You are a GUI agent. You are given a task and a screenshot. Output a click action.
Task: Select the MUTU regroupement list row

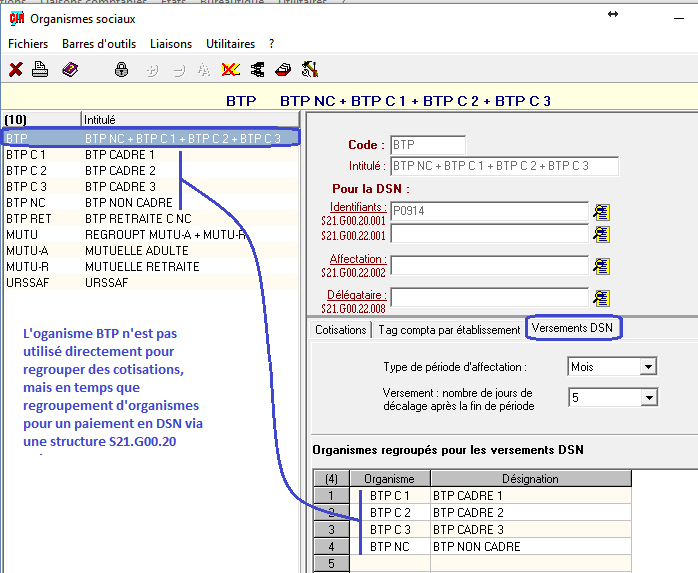(150, 235)
